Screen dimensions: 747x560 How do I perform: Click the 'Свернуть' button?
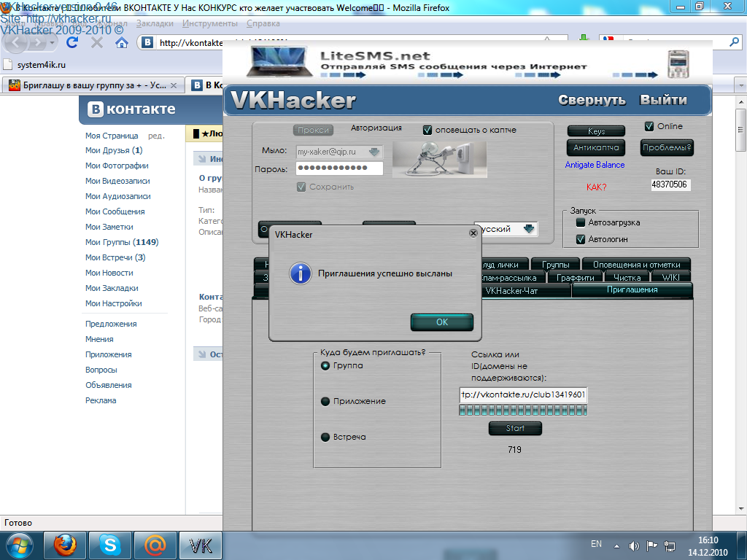(592, 100)
